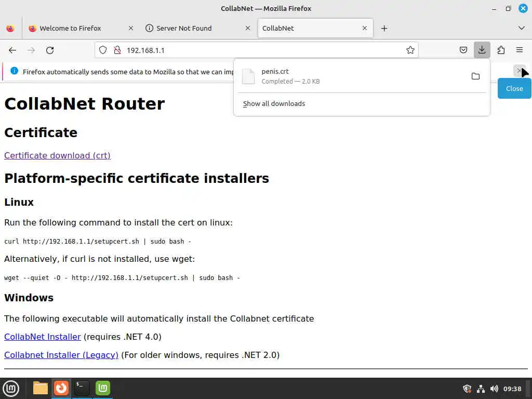Image resolution: width=532 pixels, height=399 pixels.
Task: Open the Certificate download (crt) link
Action: pyautogui.click(x=57, y=155)
